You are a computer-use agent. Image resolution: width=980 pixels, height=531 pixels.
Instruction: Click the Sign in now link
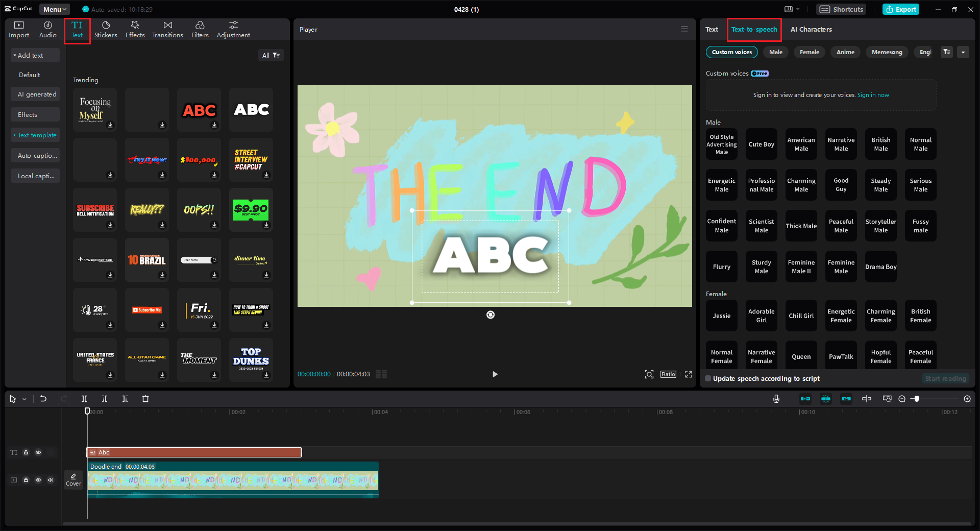tap(873, 95)
